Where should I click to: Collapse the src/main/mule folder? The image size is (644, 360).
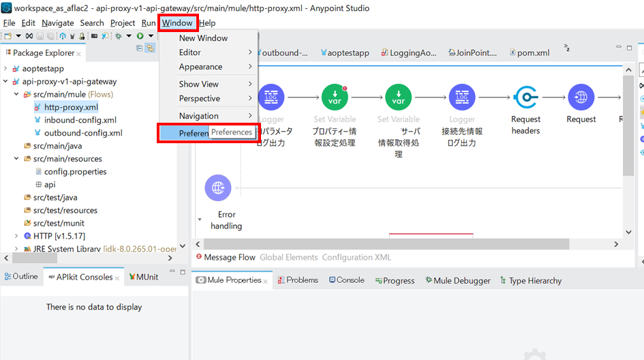(x=17, y=94)
